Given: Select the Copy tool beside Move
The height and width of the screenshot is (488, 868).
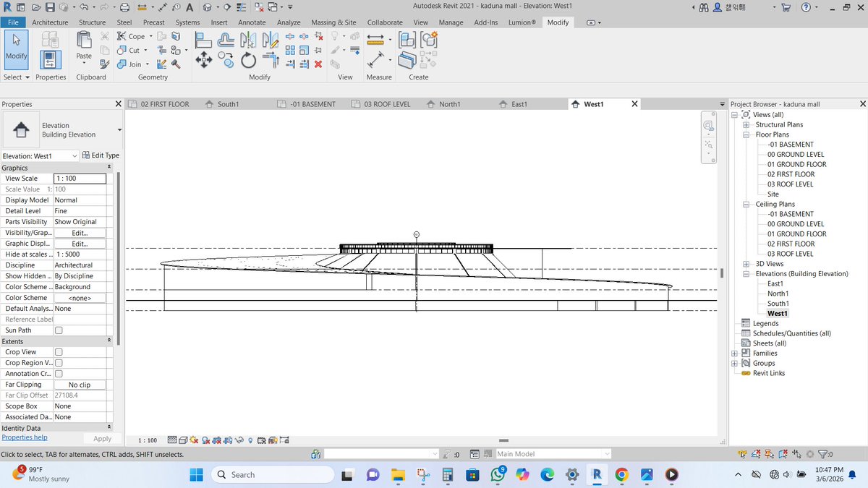Looking at the screenshot, I should tap(226, 60).
